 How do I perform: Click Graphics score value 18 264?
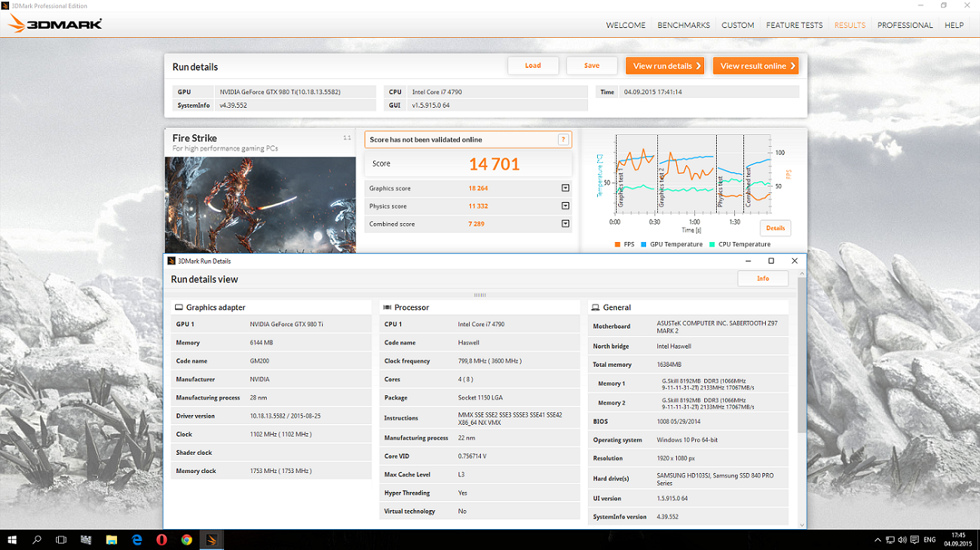[478, 188]
